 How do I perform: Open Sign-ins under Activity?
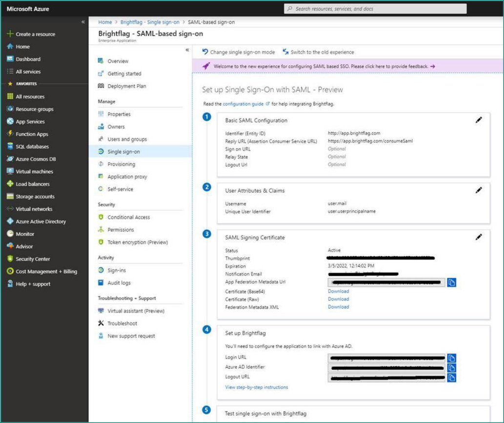117,270
